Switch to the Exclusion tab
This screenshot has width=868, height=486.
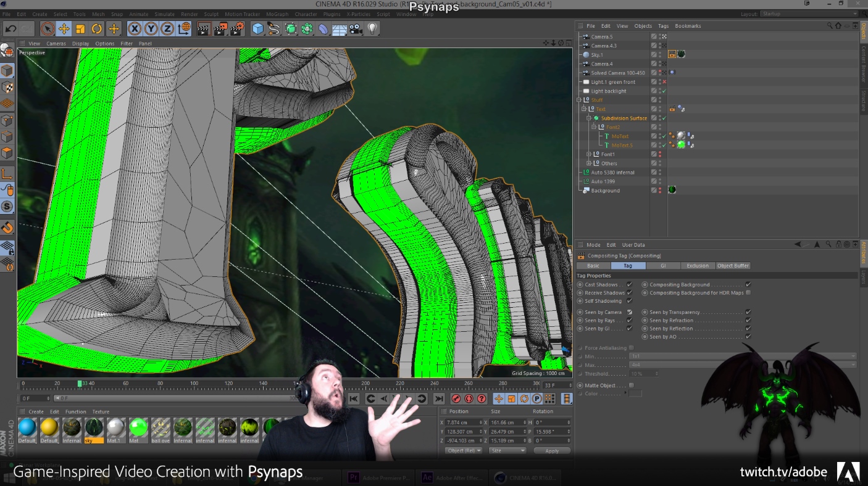coord(698,266)
